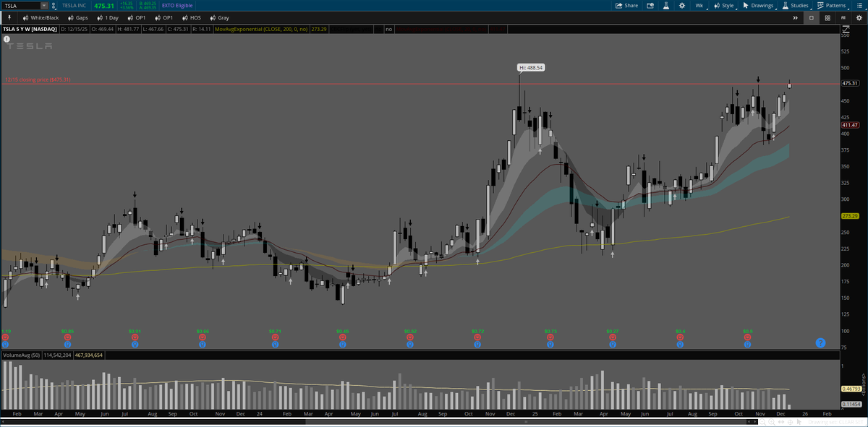Click the 0.11454 volume axis bubble
This screenshot has width=868, height=427.
click(851, 405)
